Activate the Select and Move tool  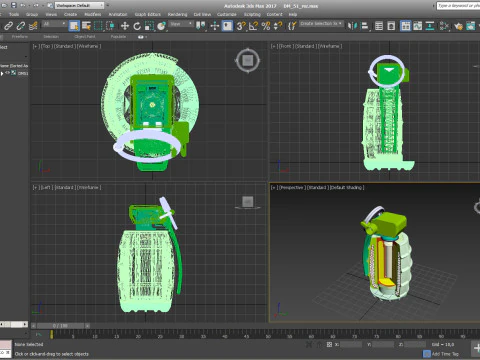(125, 26)
